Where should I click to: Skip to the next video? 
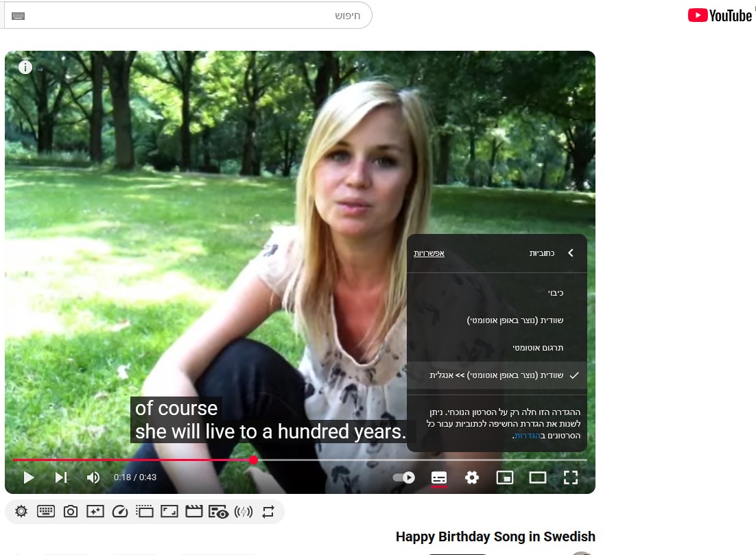[x=61, y=477]
